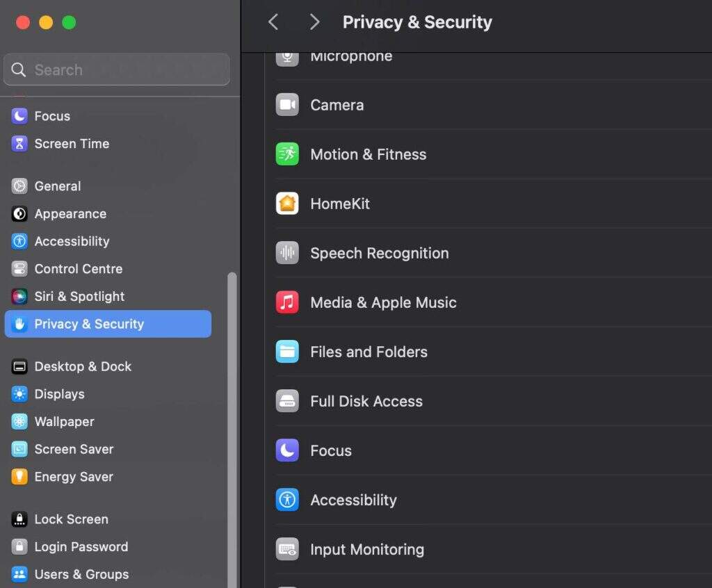Click the Input Monitoring keyboard icon
Screen dimensions: 712x588
(287, 549)
